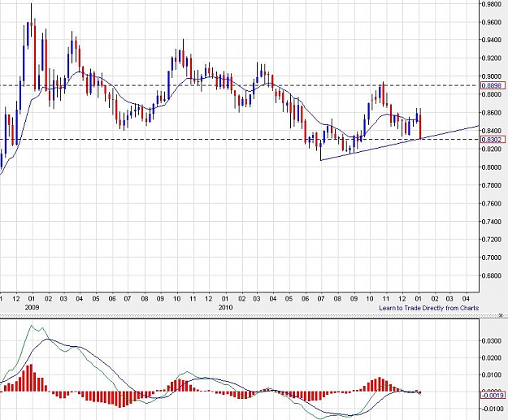
Task: Click the -0.0100 MACD axis value
Action: [491, 409]
